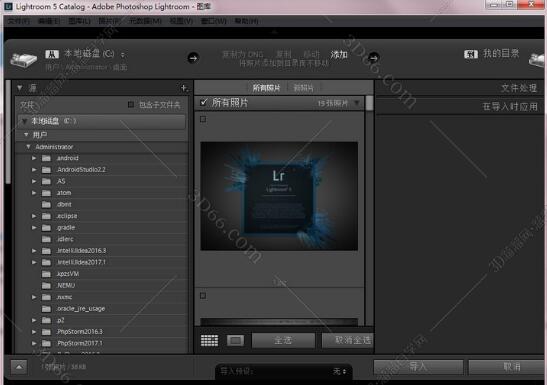
Task: Expand the .IntelliJIdea2017.1 folder arrow
Action: click(x=34, y=262)
